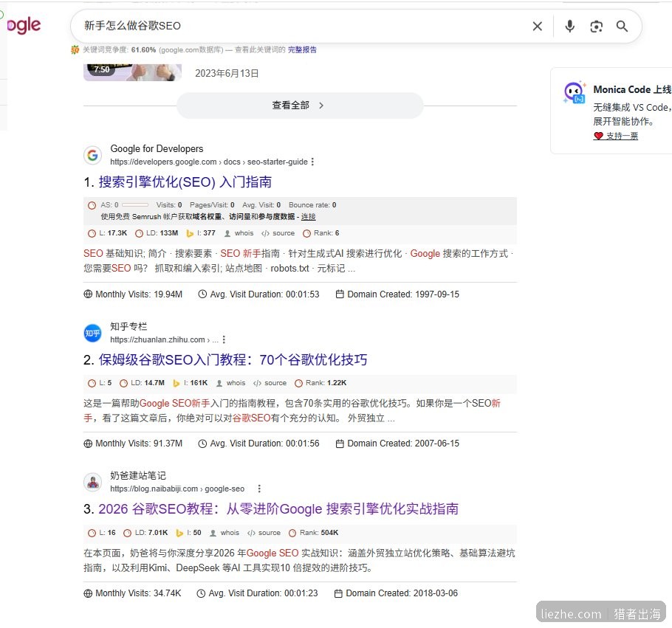Click Bing I: 50 index metric

tap(188, 533)
